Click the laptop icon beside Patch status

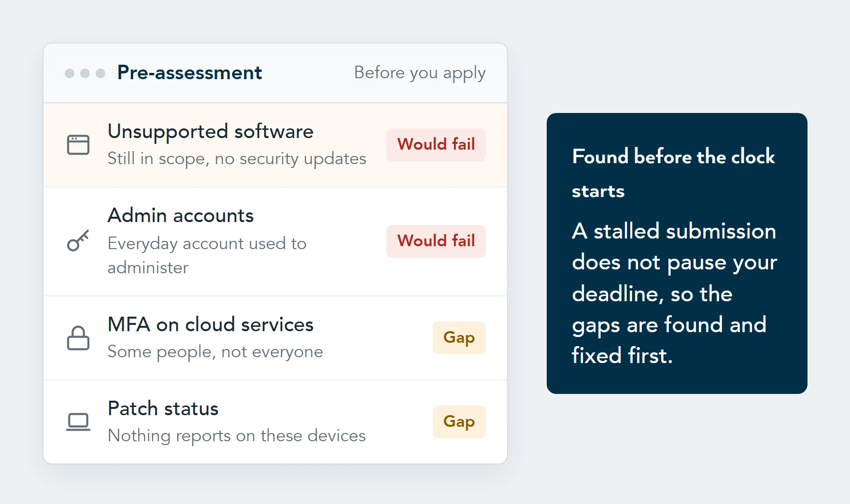coord(78,422)
